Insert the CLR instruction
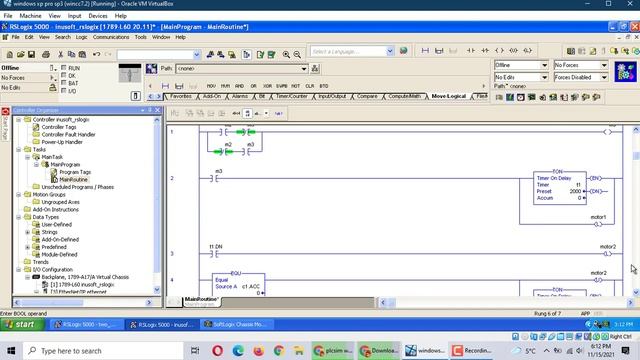 [x=310, y=86]
